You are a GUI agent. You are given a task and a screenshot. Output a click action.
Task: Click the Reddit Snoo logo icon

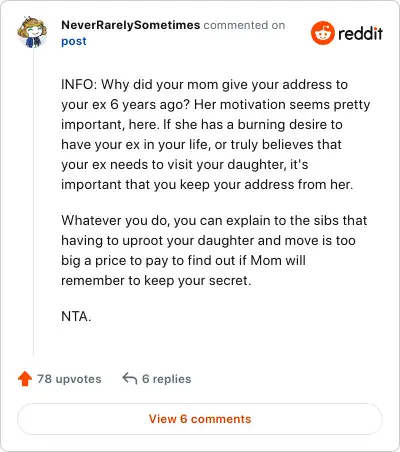pyautogui.click(x=322, y=33)
